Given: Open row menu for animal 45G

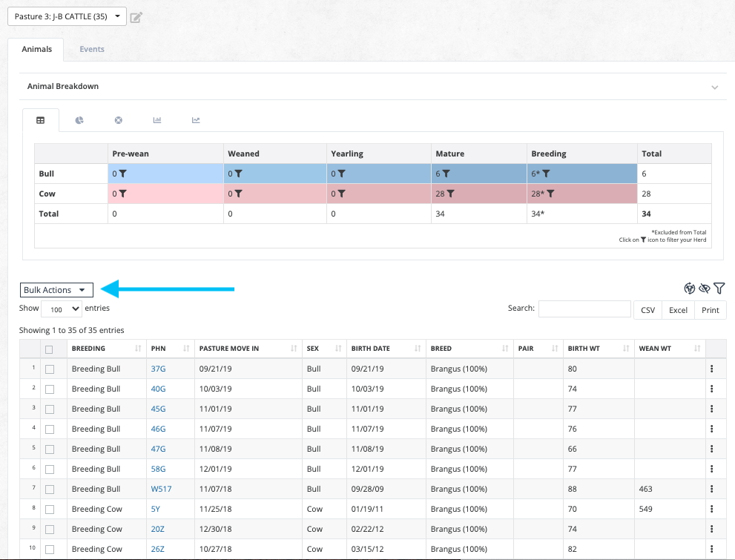Looking at the screenshot, I should [711, 409].
